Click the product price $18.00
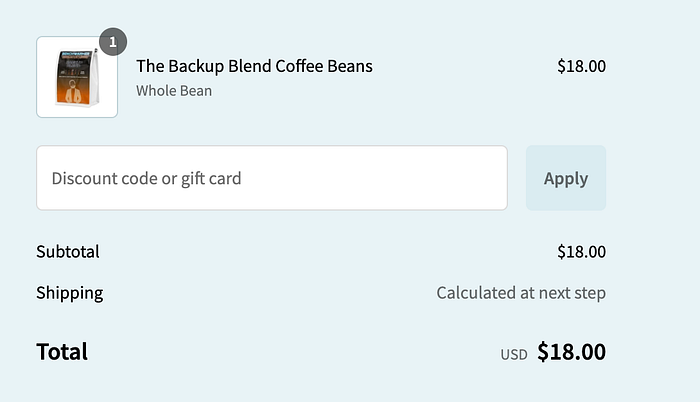Image resolution: width=700 pixels, height=402 pixels. tap(581, 66)
